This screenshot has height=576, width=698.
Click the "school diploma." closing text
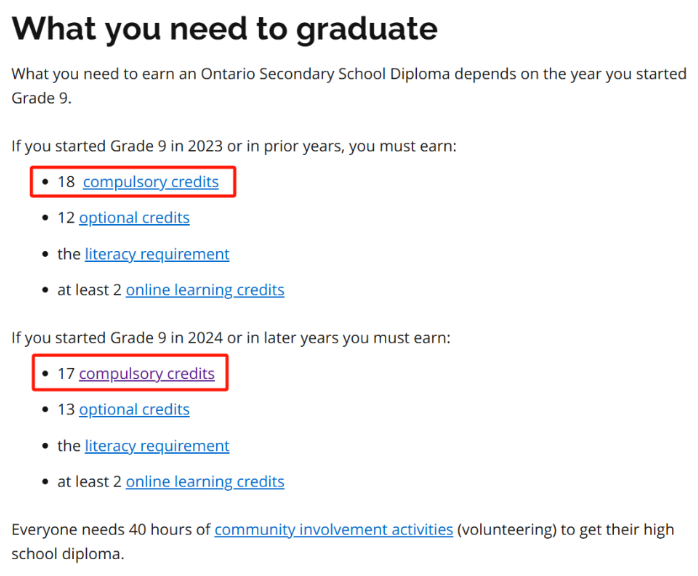click(68, 554)
